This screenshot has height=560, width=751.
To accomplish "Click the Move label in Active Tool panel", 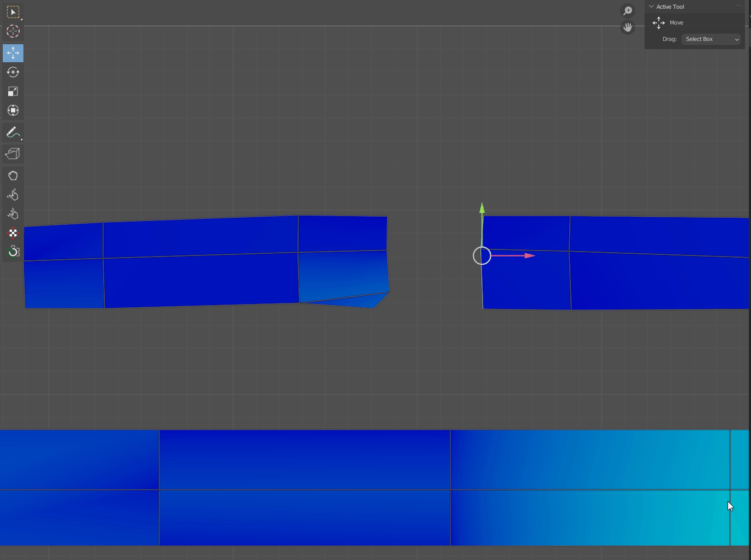I will pos(676,22).
